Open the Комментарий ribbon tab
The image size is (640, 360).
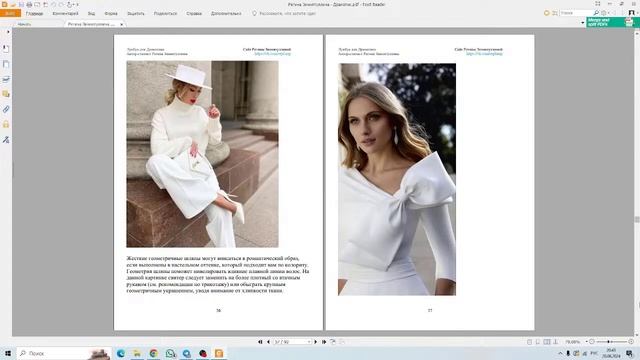[65, 13]
